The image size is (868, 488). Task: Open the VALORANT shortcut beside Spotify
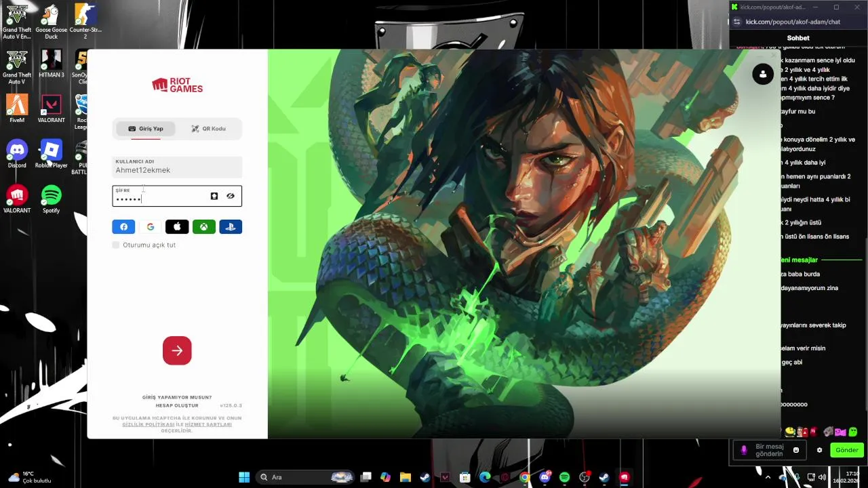[x=17, y=199]
